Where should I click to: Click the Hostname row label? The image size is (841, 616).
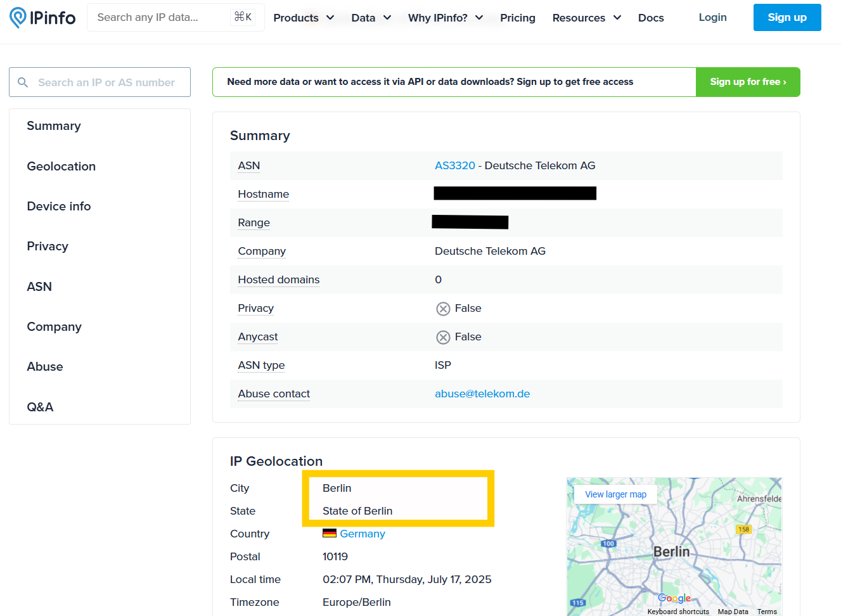[264, 194]
